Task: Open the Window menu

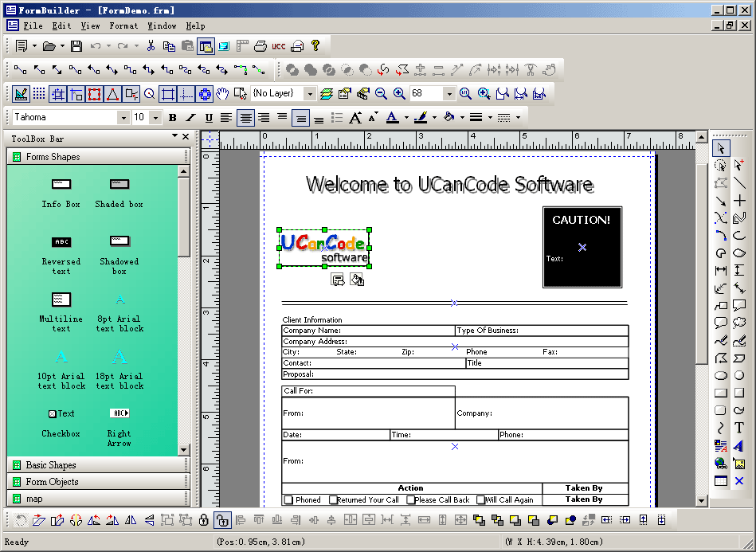Action: pyautogui.click(x=162, y=25)
